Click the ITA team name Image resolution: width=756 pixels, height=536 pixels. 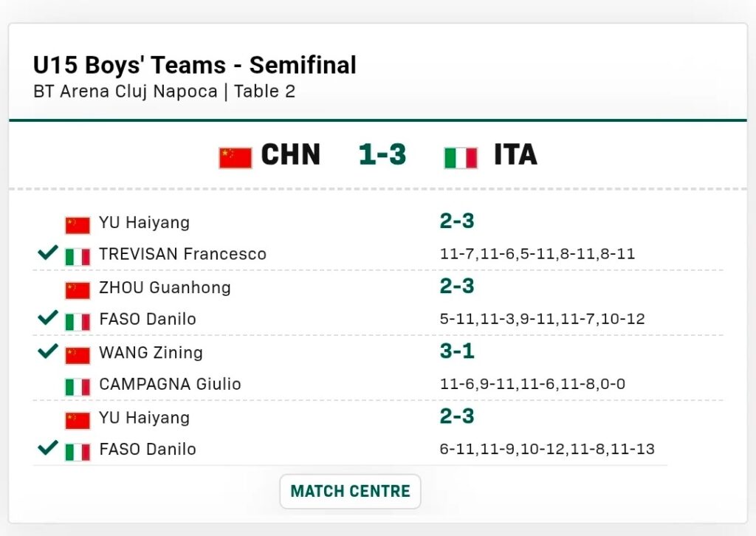point(515,155)
